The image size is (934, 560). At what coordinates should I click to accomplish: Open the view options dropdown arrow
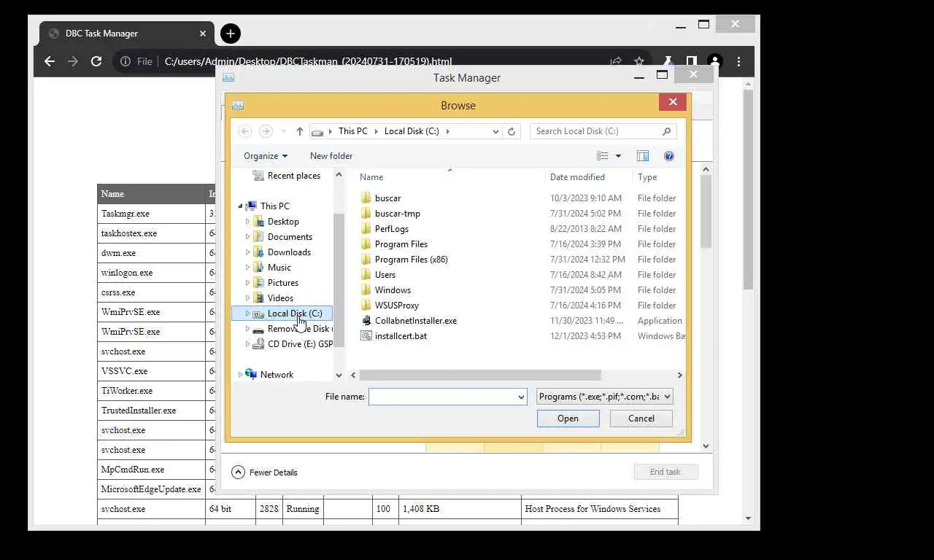[x=618, y=156]
